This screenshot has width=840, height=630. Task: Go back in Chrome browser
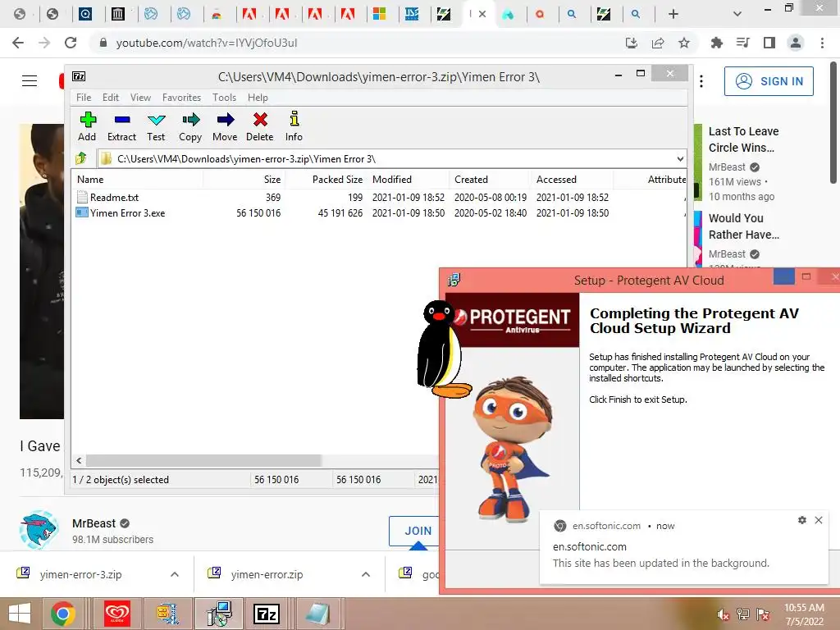(18, 43)
